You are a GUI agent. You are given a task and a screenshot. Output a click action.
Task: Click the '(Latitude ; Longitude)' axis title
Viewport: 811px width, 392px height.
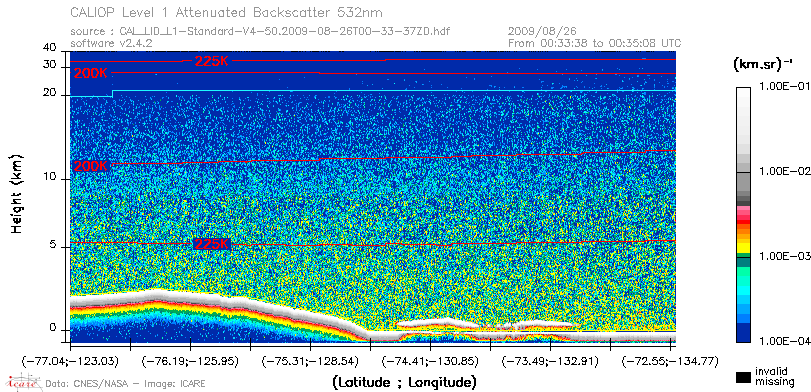[404, 383]
